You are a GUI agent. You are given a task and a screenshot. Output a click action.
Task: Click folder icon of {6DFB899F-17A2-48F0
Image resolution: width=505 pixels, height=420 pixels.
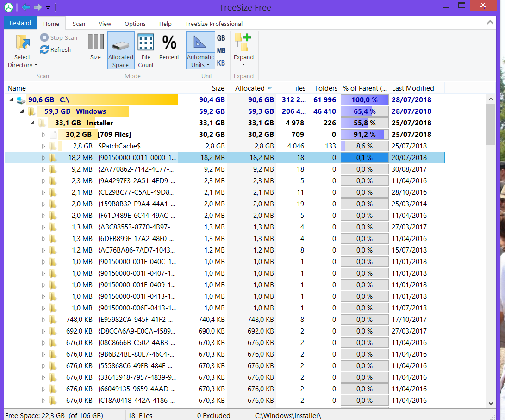[53, 239]
